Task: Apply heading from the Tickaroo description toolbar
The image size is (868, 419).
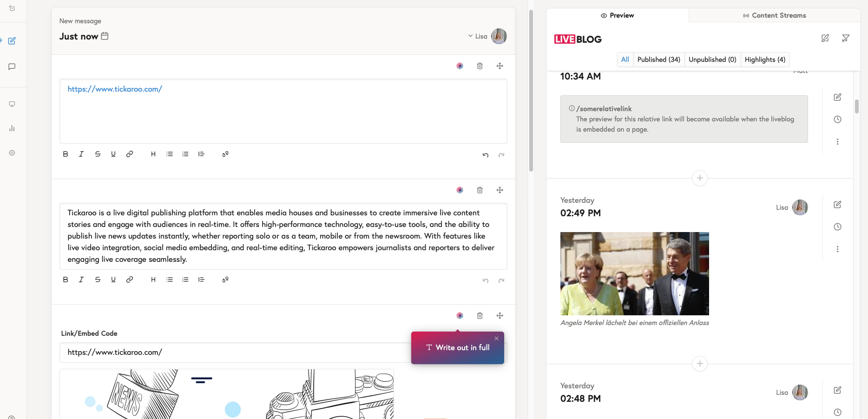Action: point(153,279)
